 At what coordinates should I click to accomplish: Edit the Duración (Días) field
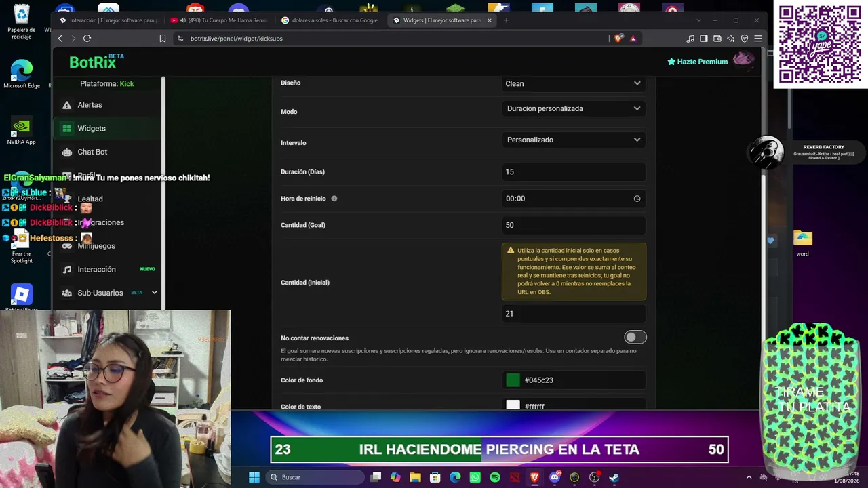click(573, 172)
